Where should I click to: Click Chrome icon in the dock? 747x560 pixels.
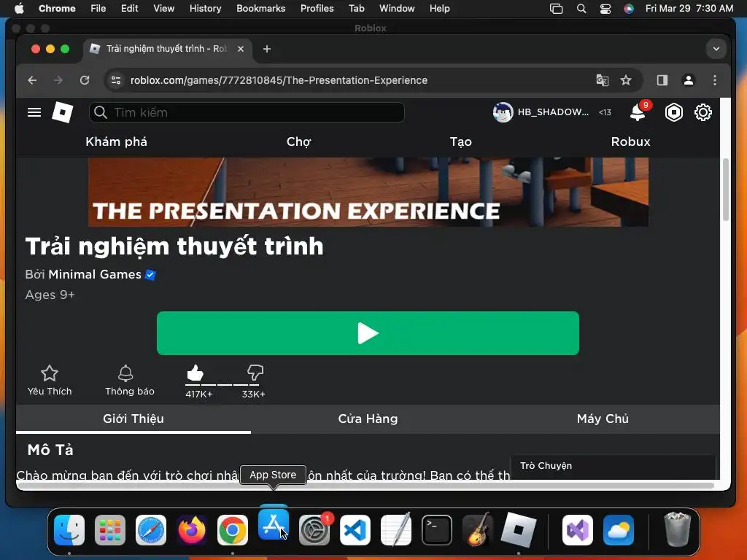pos(233,530)
